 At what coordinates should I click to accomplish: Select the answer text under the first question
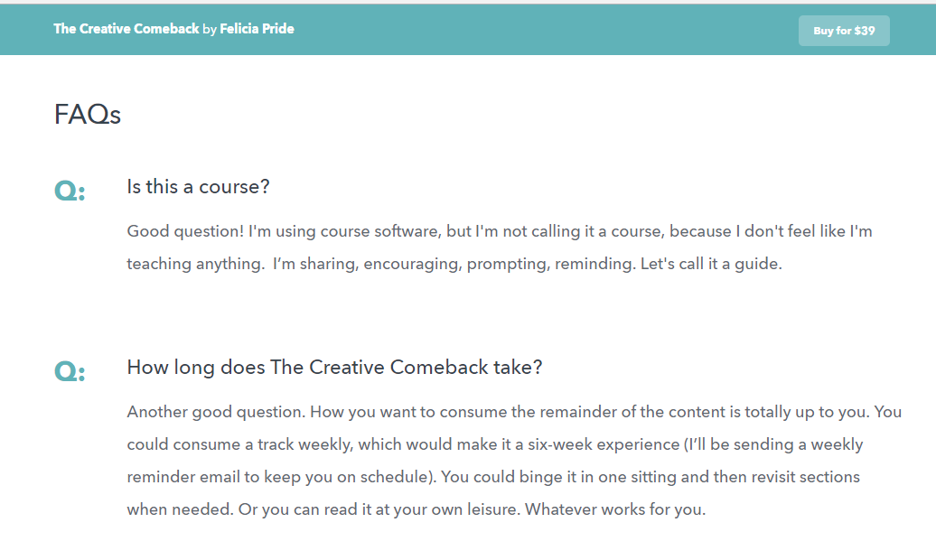coord(499,247)
